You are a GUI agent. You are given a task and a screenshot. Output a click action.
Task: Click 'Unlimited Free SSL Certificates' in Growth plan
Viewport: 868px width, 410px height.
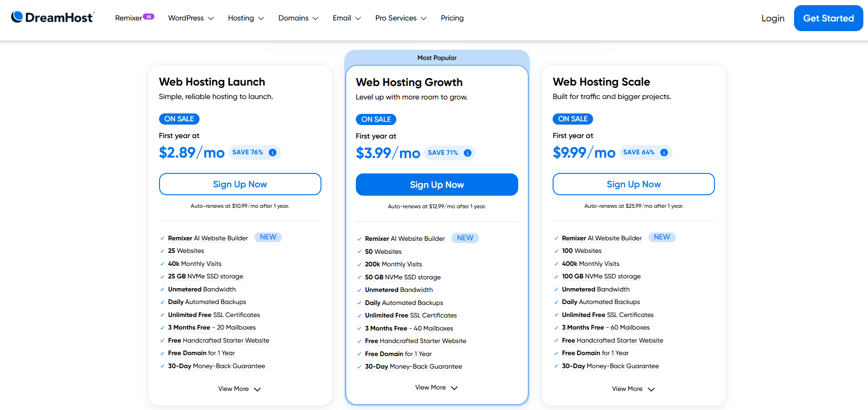click(x=411, y=315)
